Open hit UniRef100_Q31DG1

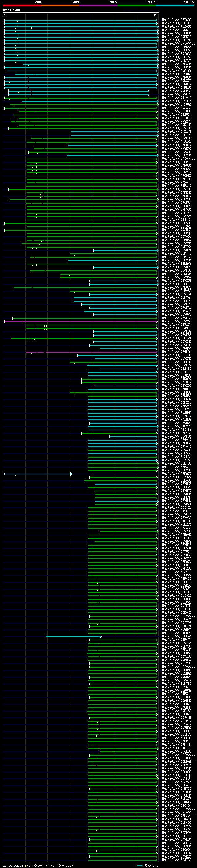pos(177,555)
